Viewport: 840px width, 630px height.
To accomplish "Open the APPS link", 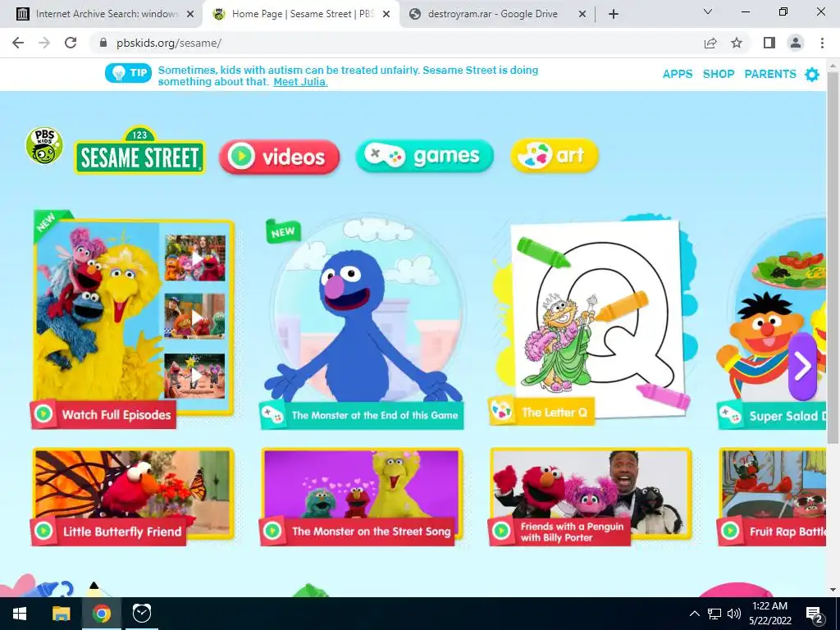I will [x=677, y=74].
